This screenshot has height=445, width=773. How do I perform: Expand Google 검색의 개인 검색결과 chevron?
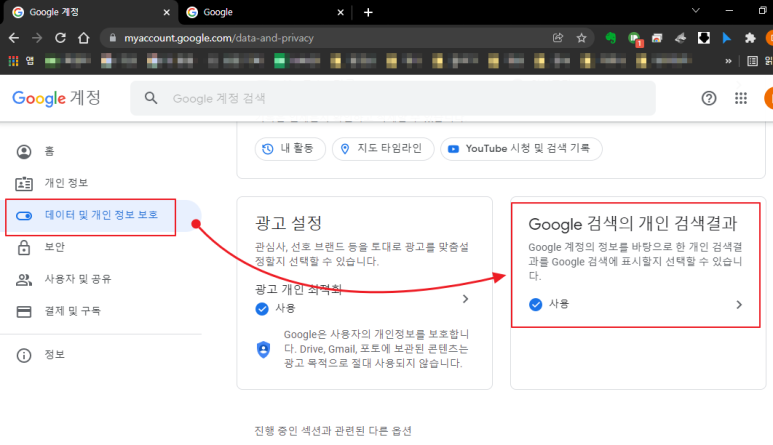tap(739, 305)
